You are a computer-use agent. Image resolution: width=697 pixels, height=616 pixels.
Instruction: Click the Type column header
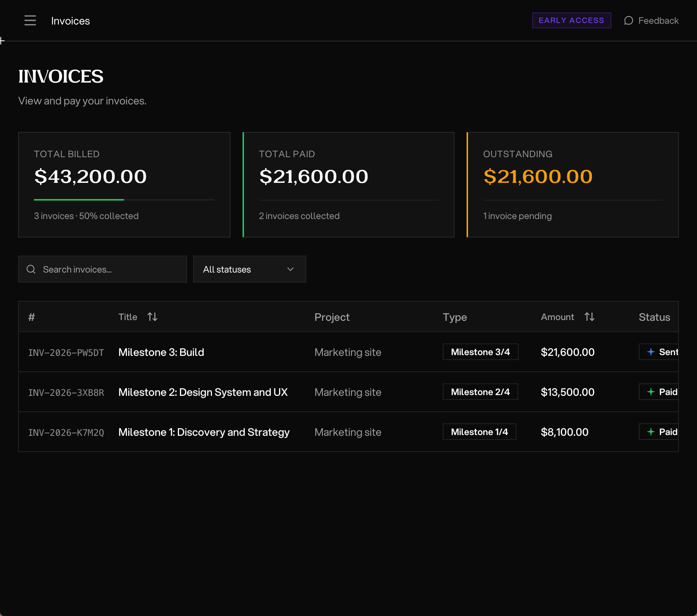(455, 317)
